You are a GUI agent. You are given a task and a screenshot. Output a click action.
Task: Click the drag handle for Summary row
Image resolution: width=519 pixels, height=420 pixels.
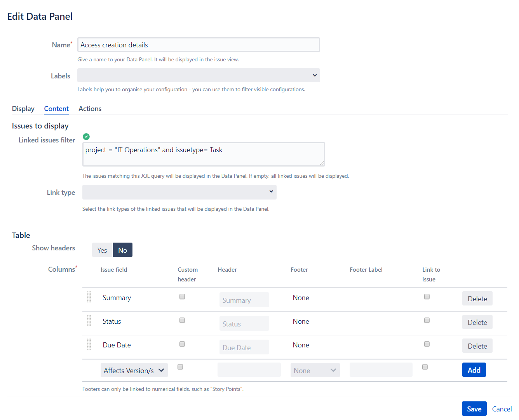(x=89, y=297)
